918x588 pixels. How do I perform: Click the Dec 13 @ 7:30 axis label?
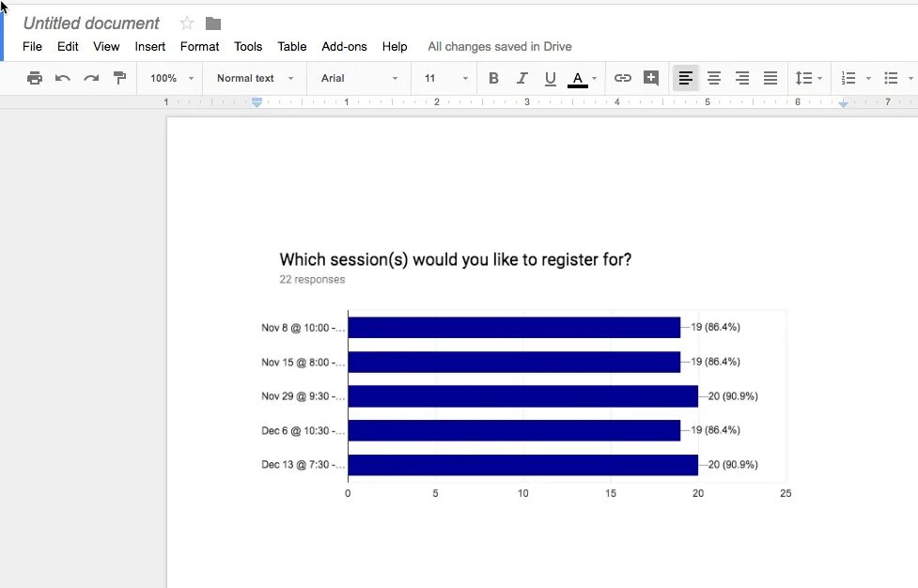(x=303, y=465)
